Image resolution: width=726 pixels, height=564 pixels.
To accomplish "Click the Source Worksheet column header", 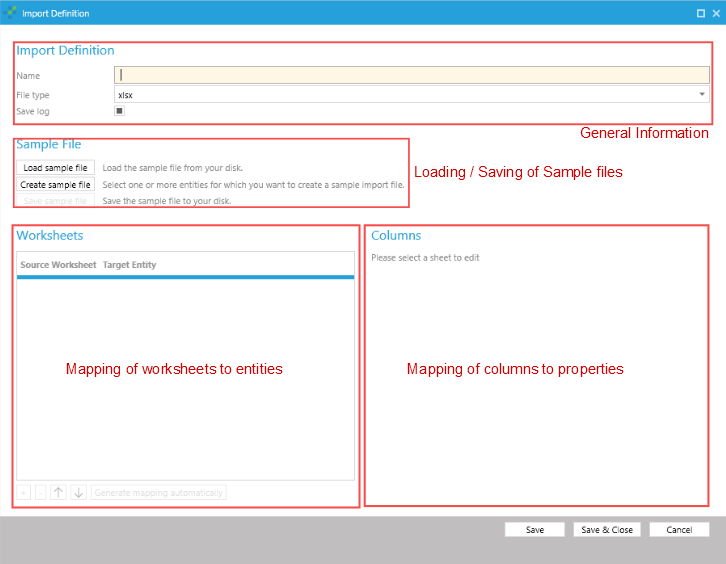I will [x=58, y=265].
